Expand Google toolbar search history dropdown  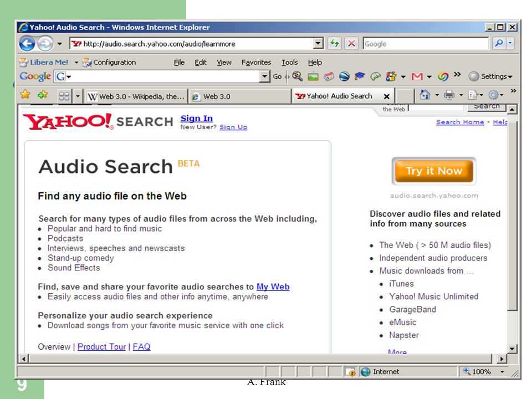point(265,76)
